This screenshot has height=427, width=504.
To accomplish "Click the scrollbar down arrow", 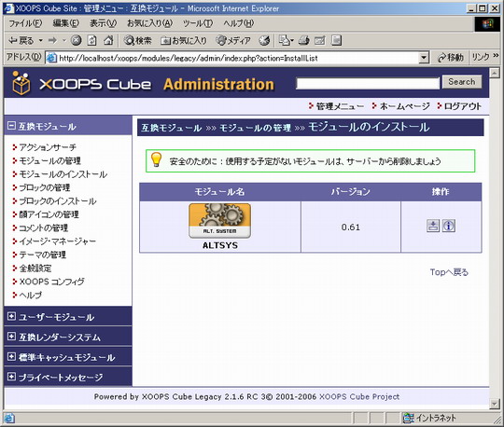I will tap(495, 404).
